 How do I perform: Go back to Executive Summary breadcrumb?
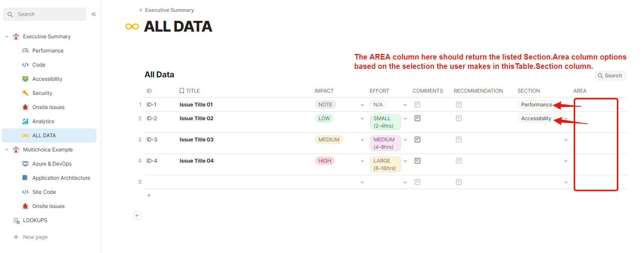(169, 10)
